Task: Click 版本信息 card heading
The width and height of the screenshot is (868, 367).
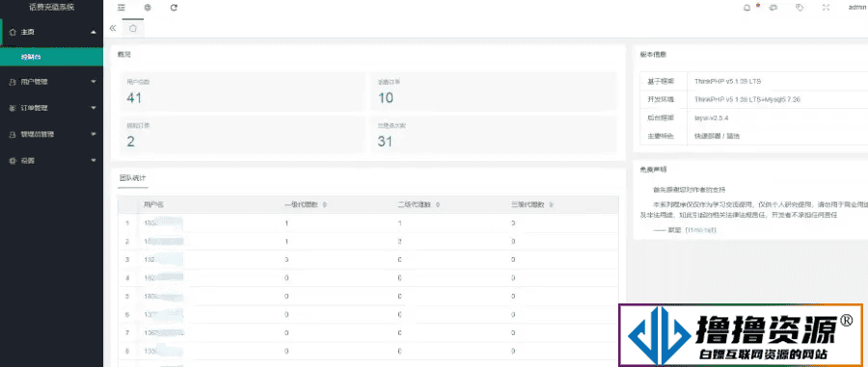Action: pyautogui.click(x=653, y=55)
